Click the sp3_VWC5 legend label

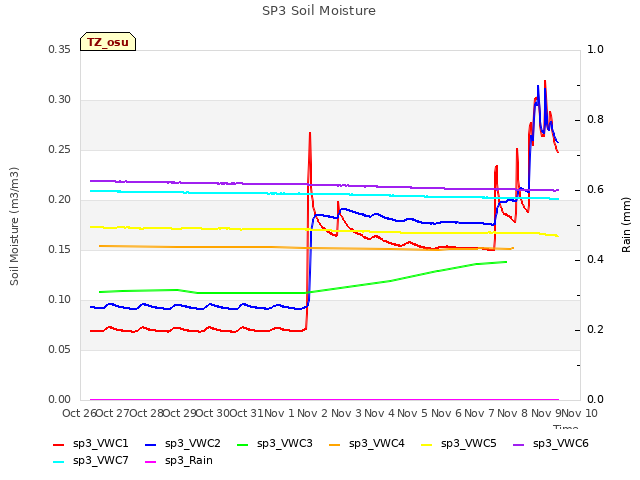tap(469, 444)
